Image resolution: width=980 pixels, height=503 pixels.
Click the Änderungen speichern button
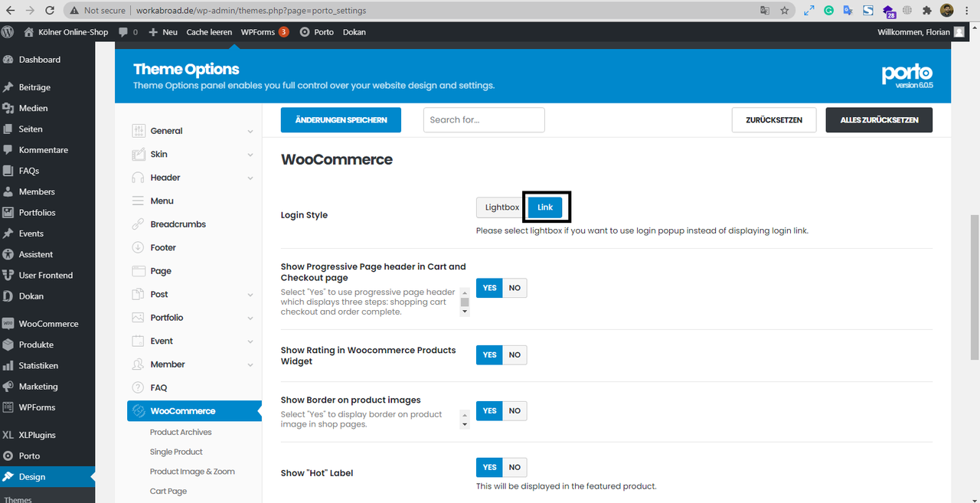[x=341, y=119]
